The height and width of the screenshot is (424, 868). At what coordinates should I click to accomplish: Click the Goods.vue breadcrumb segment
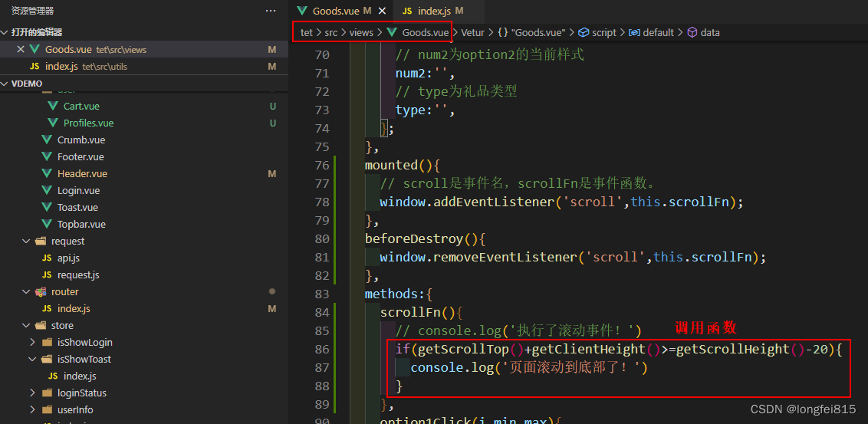click(x=425, y=33)
